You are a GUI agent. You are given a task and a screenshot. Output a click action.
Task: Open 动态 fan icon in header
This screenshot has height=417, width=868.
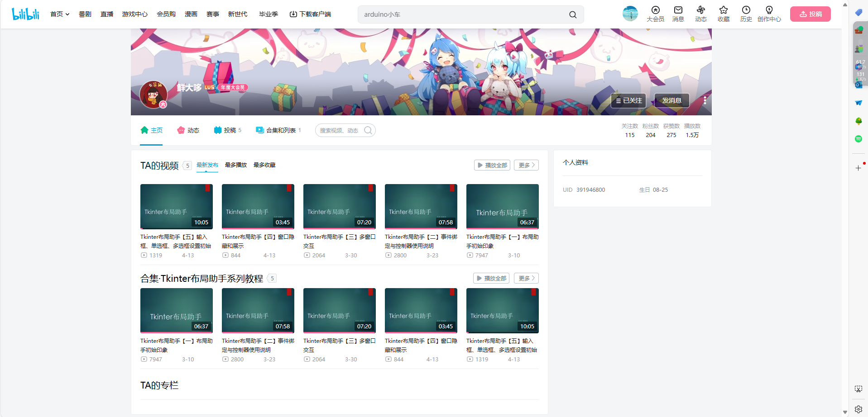[700, 14]
